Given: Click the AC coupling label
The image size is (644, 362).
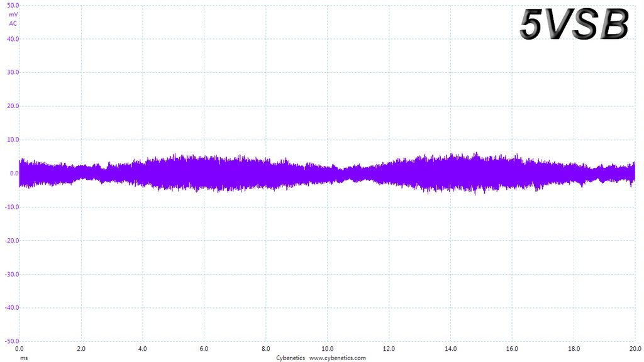Looking at the screenshot, I should pos(13,23).
